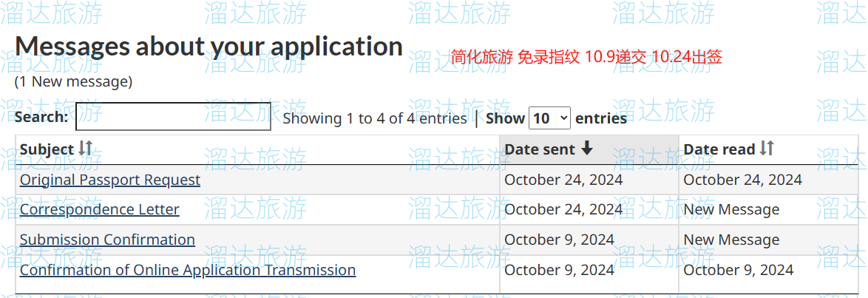Screen dimensions: 868x298
Task: Sort by Date read using arrows icon
Action: 767,148
